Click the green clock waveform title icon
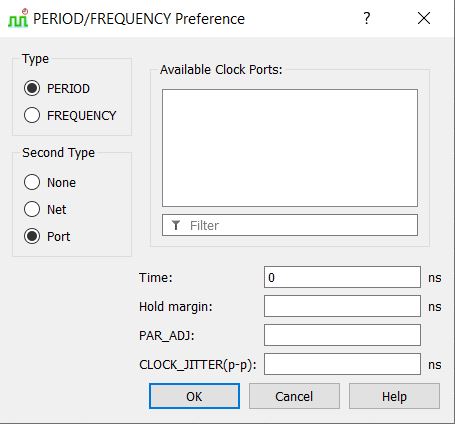The width and height of the screenshot is (455, 424). 18,19
